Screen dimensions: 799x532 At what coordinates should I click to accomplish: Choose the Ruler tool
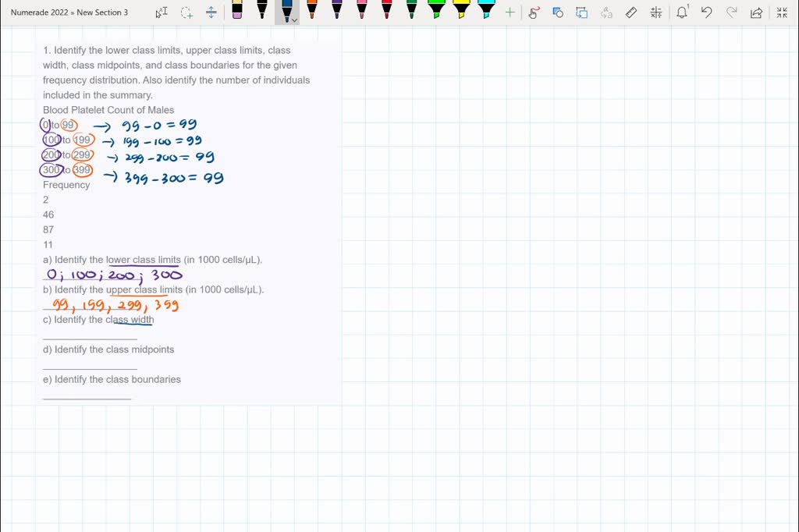tap(631, 12)
